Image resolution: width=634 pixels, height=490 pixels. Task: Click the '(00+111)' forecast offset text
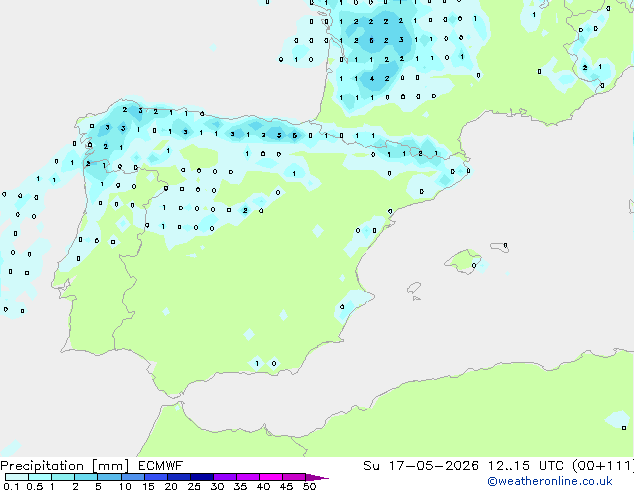(x=603, y=466)
